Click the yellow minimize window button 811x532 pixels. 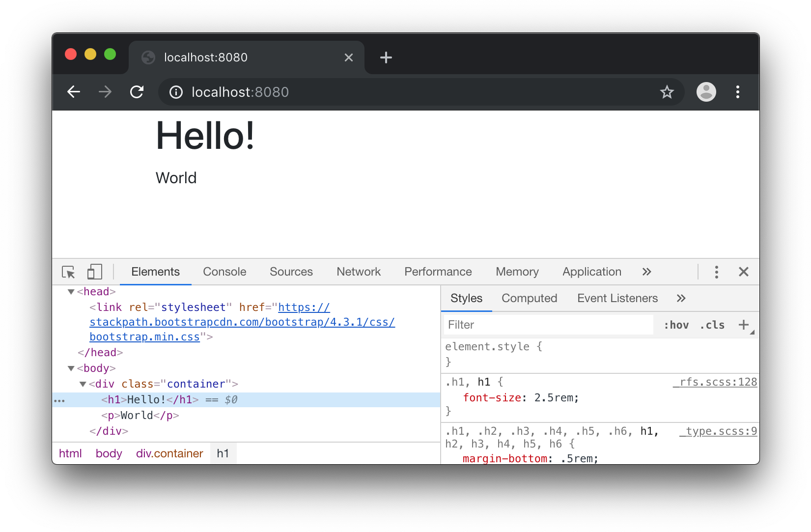(x=90, y=54)
